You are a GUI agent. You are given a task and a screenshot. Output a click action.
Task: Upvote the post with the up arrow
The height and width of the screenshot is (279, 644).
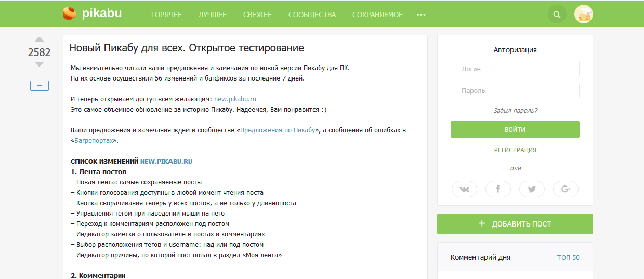[39, 39]
